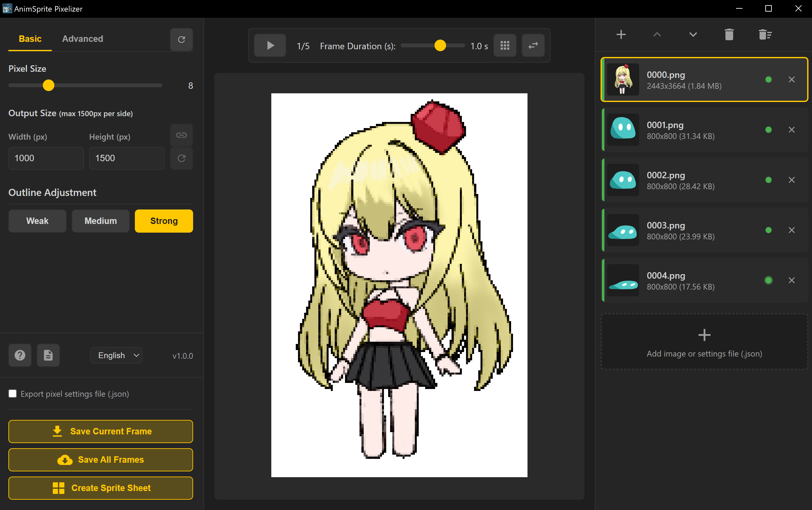Adjust the Pixel Size slider
812x510 pixels.
[48, 85]
